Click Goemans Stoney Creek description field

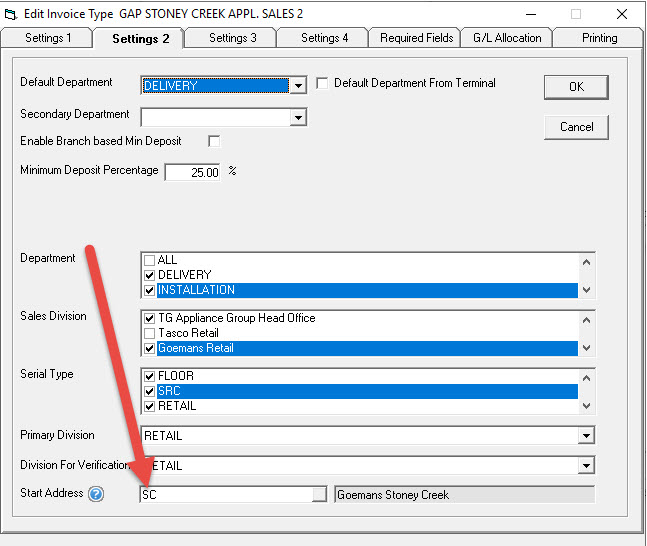coord(465,494)
